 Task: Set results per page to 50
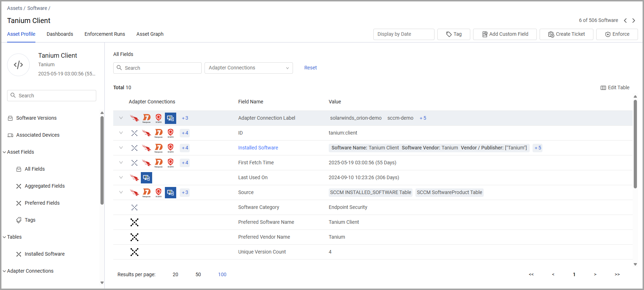point(198,274)
